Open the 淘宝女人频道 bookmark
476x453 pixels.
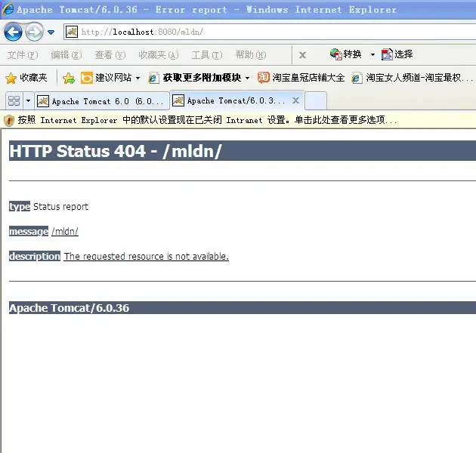point(412,78)
